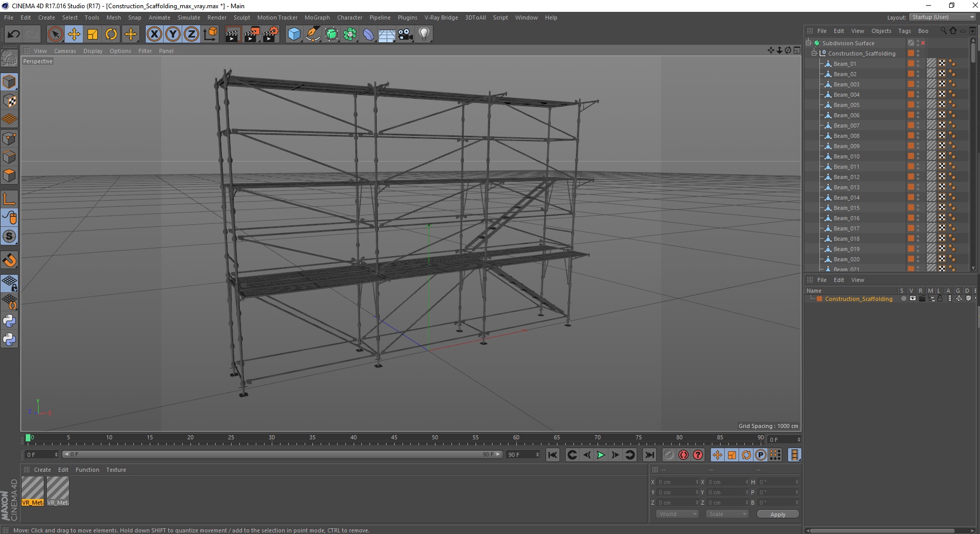Image resolution: width=980 pixels, height=534 pixels.
Task: Add a Floor environment object
Action: (387, 34)
